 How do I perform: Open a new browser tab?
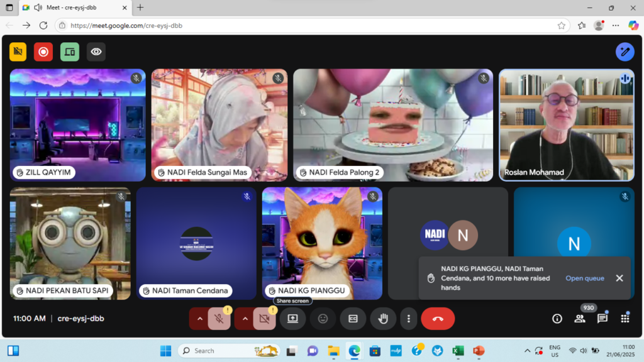click(x=140, y=8)
